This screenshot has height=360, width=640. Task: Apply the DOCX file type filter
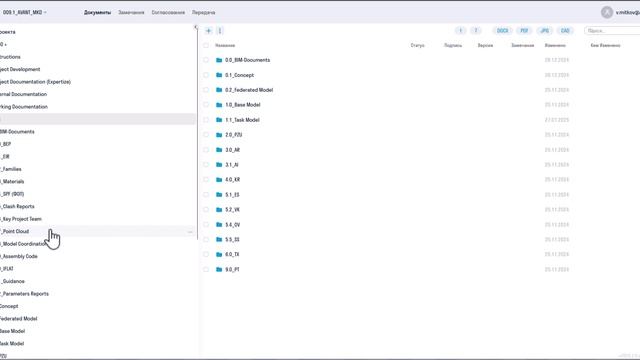click(502, 31)
